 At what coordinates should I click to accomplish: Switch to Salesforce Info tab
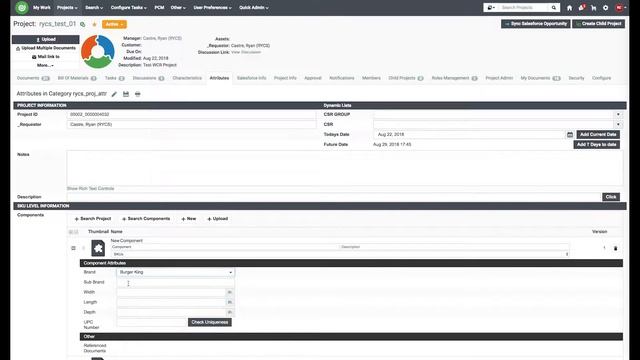point(251,78)
